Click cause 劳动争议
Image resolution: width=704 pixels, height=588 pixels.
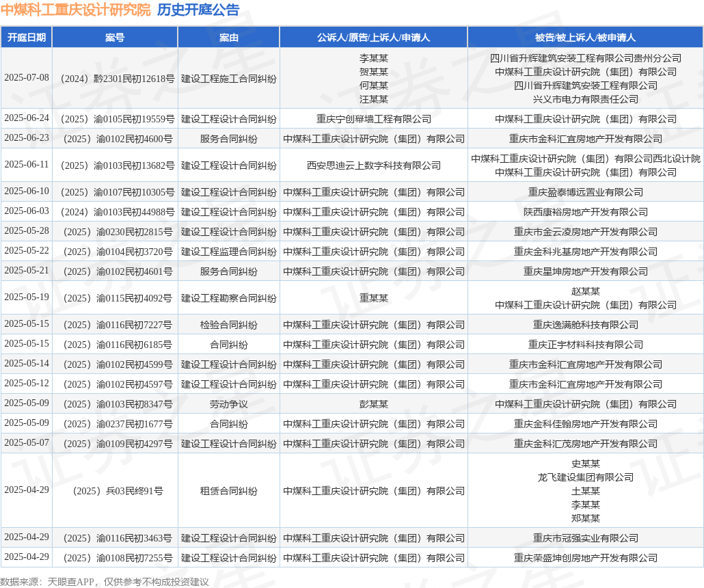pyautogui.click(x=228, y=404)
